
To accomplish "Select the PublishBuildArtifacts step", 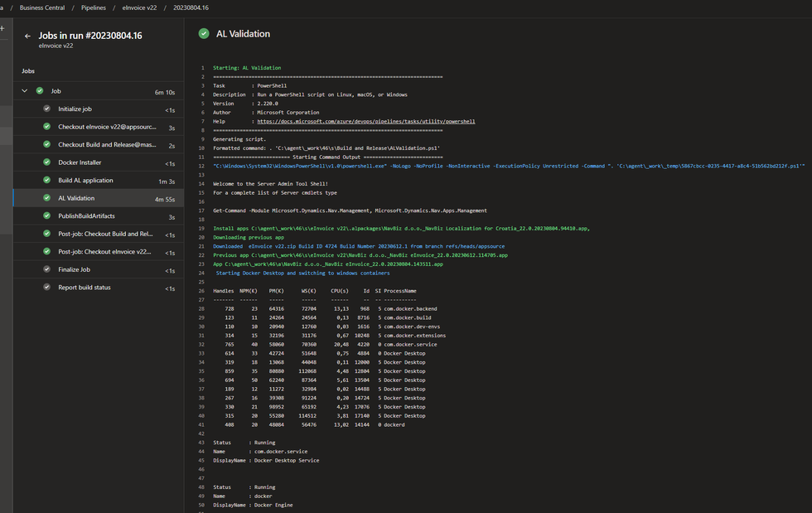I will [99, 216].
